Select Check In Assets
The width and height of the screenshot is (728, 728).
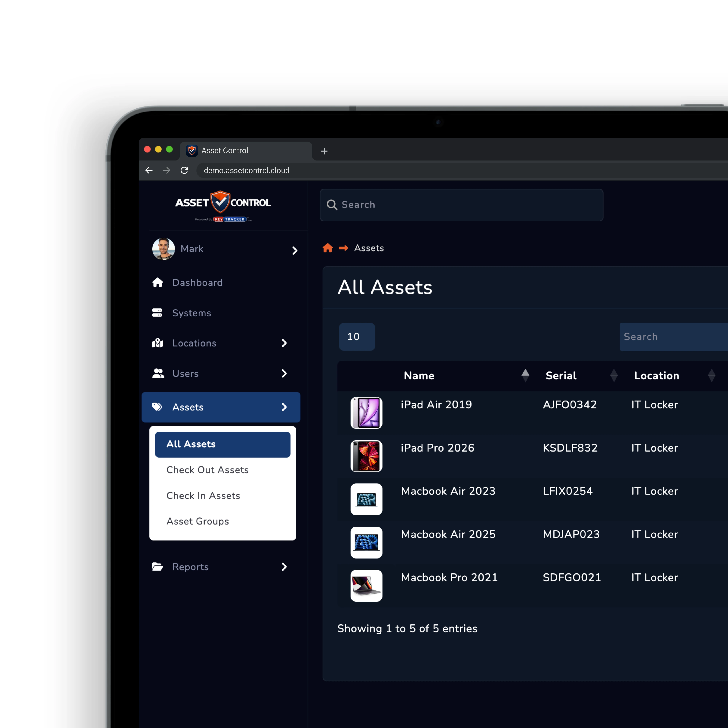tap(203, 496)
